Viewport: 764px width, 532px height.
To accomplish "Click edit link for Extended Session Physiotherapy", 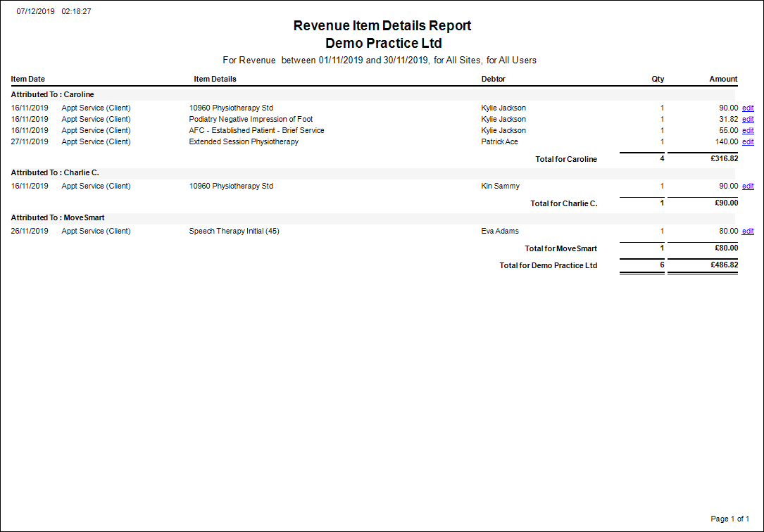I will point(748,141).
